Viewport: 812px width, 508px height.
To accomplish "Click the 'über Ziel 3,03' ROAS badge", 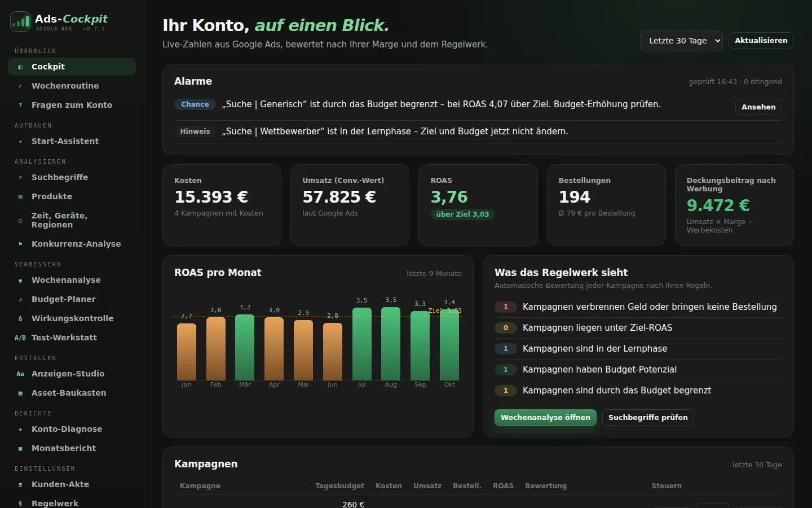I will pos(462,214).
